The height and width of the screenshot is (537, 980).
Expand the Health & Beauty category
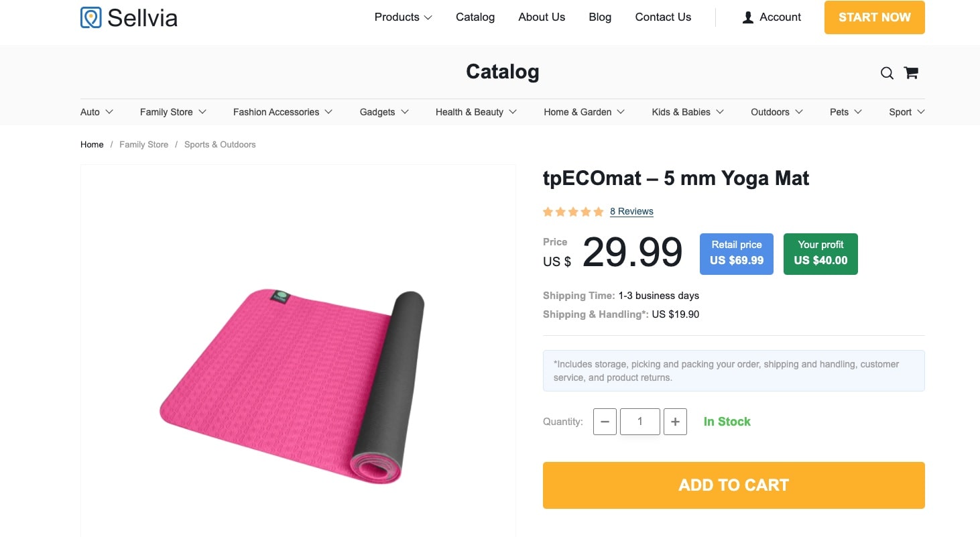476,112
